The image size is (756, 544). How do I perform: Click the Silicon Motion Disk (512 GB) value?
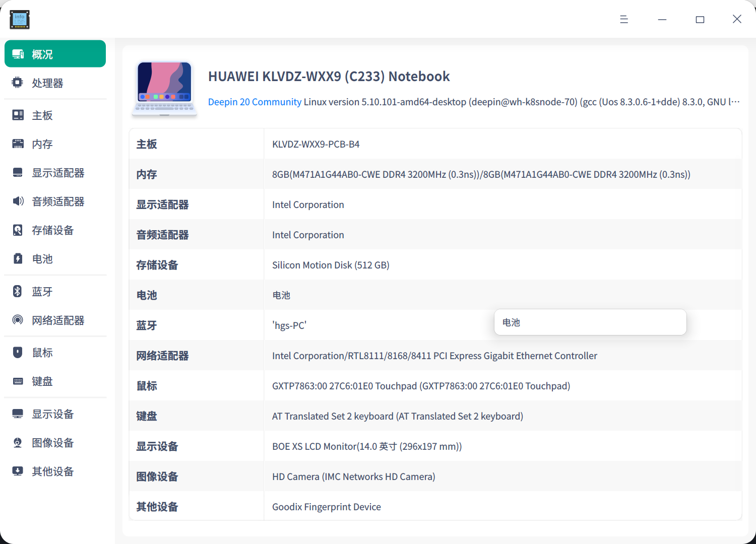[331, 265]
